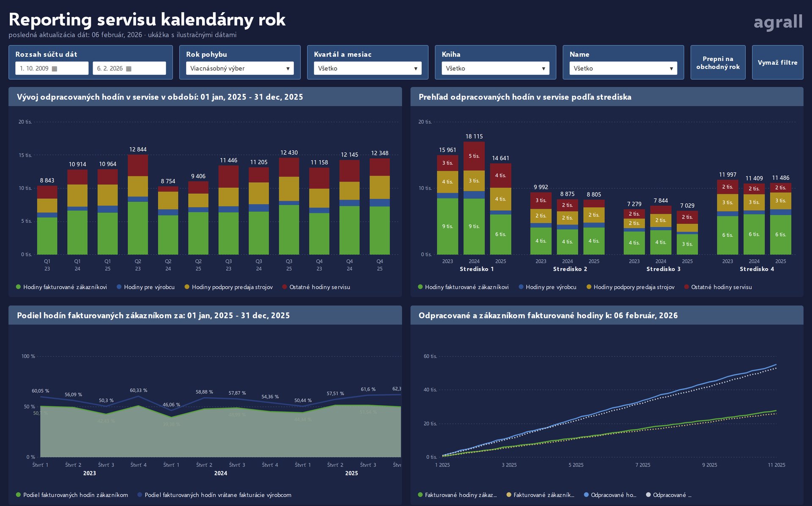This screenshot has width=812, height=506.
Task: Select the Q2 23 bar totaling 12 844
Action: 138,204
